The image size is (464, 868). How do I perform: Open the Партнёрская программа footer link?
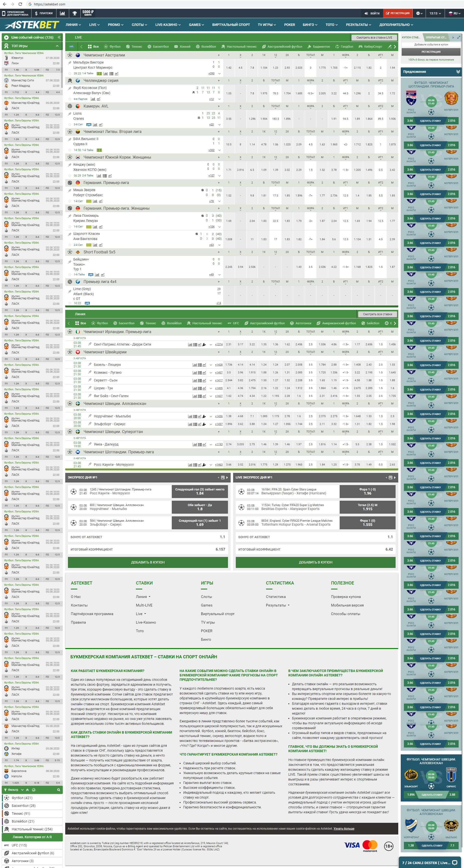(x=92, y=614)
